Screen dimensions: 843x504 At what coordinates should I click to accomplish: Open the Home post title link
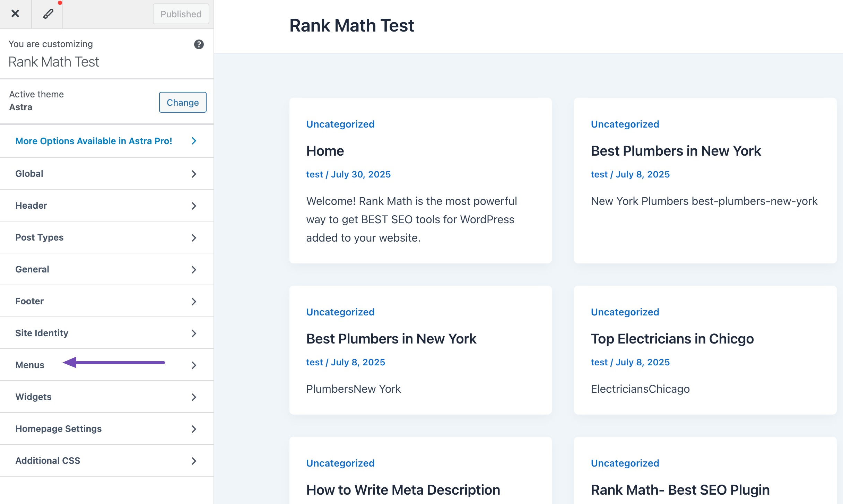point(325,151)
